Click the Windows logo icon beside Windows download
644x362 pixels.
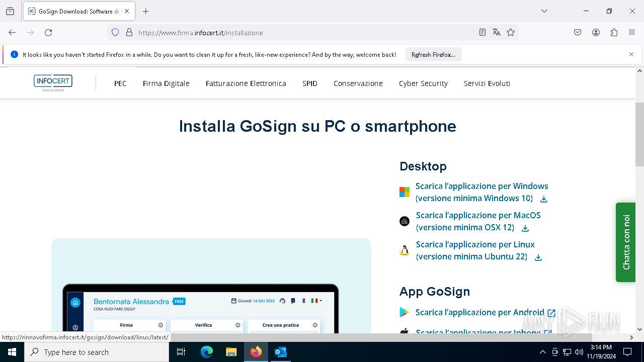click(x=405, y=192)
